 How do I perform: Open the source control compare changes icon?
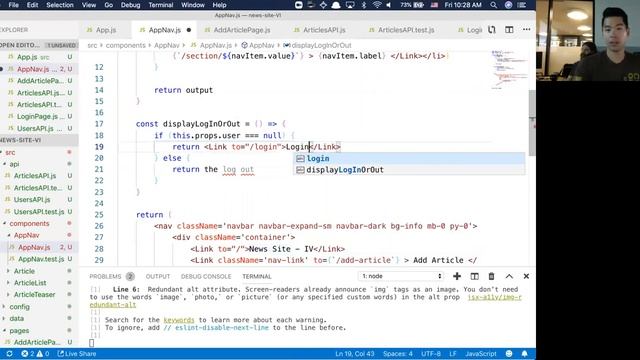click(x=492, y=30)
